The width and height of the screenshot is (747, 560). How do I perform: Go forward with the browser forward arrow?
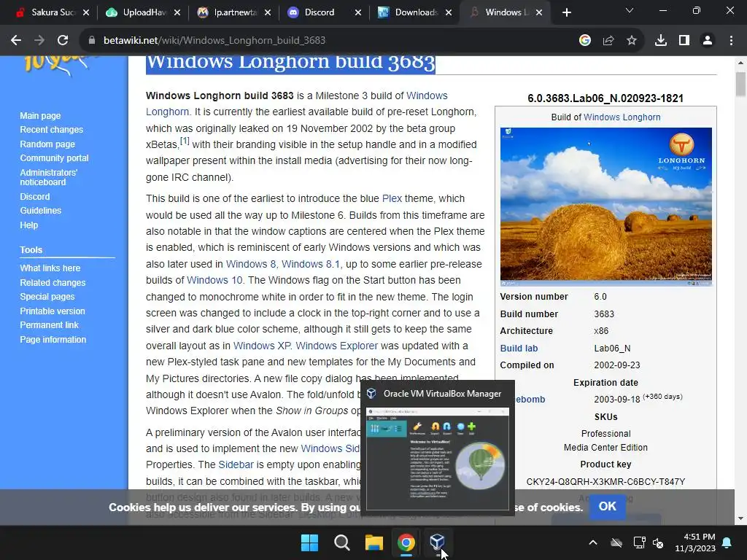[x=39, y=41]
